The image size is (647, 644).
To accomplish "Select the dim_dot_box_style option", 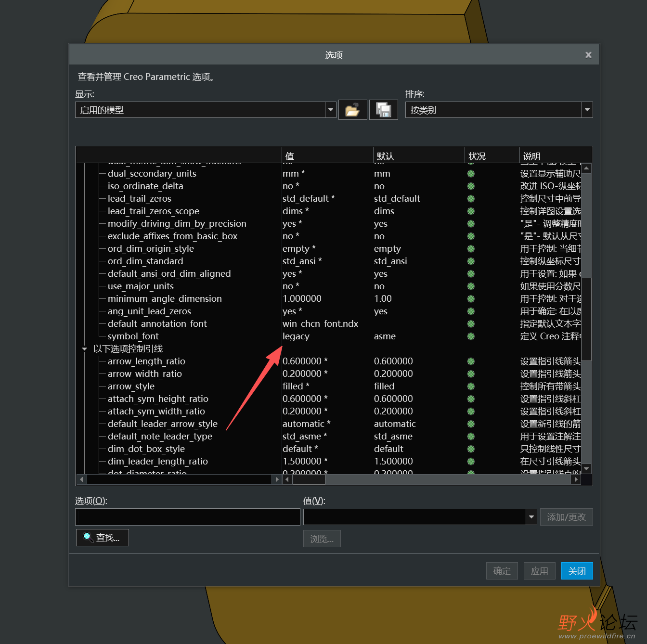I will [146, 449].
